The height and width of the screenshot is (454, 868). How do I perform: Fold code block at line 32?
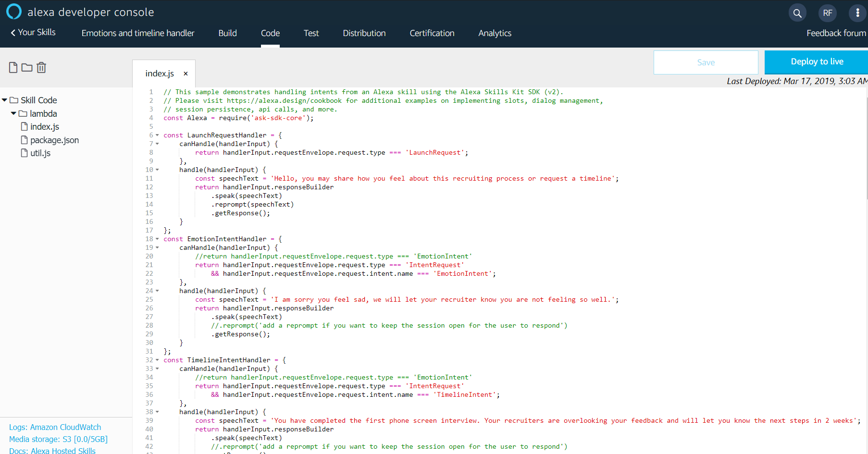pos(157,360)
